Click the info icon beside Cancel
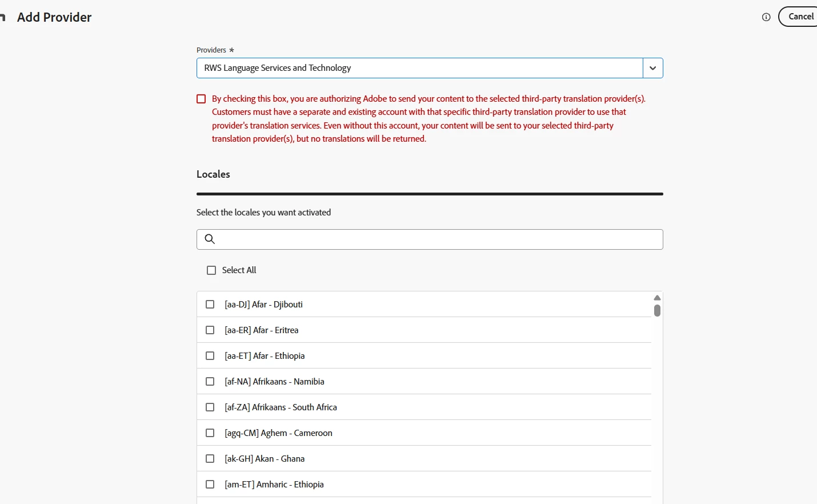Screen dimensions: 817x504 point(766,17)
